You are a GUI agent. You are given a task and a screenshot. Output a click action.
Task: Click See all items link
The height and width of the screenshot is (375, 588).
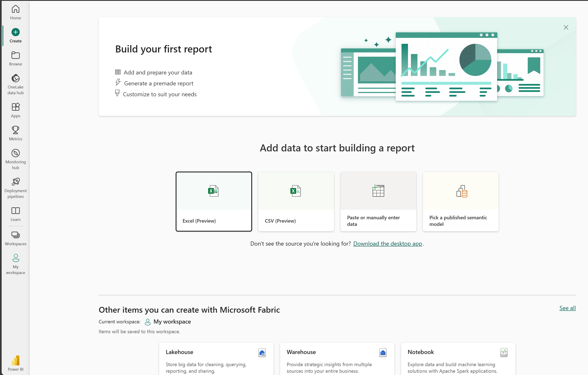pos(567,307)
